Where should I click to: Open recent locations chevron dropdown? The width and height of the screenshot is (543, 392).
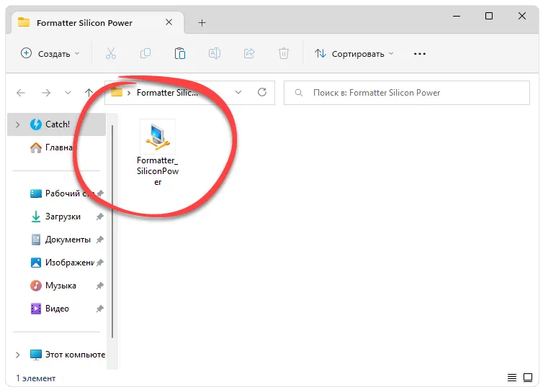tap(68, 93)
